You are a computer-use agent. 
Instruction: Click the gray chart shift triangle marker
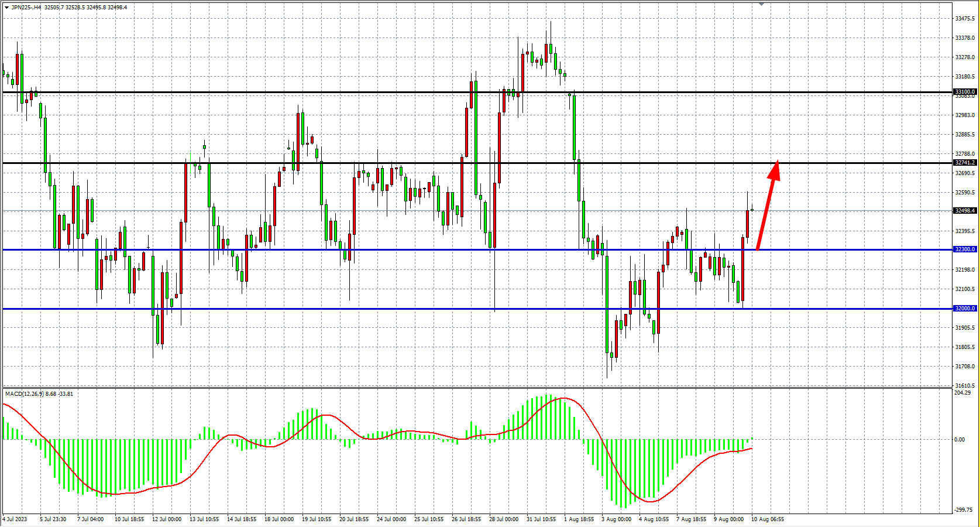click(x=761, y=4)
